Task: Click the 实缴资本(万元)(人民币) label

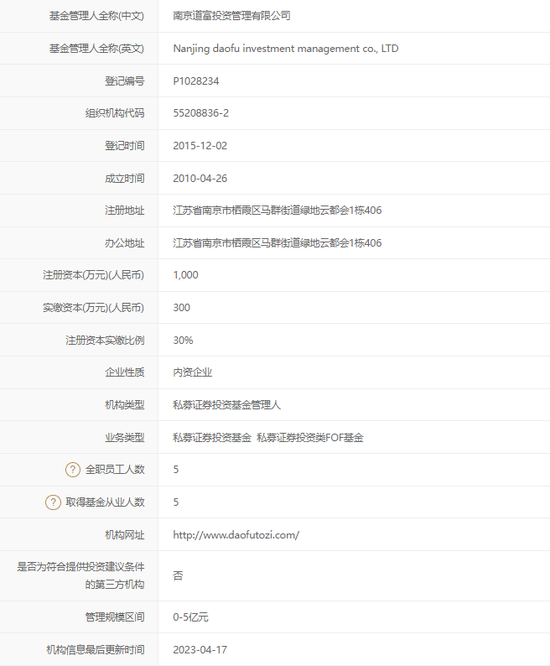Action: pos(93,308)
